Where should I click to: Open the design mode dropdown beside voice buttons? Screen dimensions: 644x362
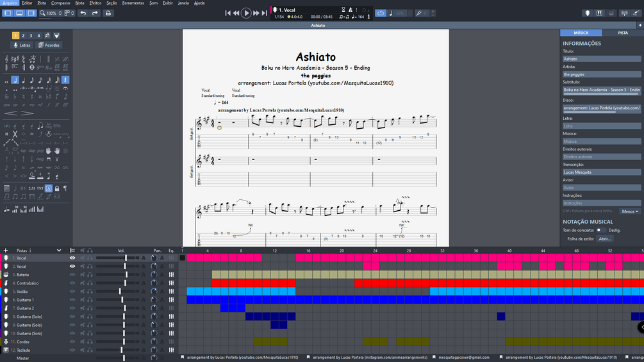[x=56, y=36]
